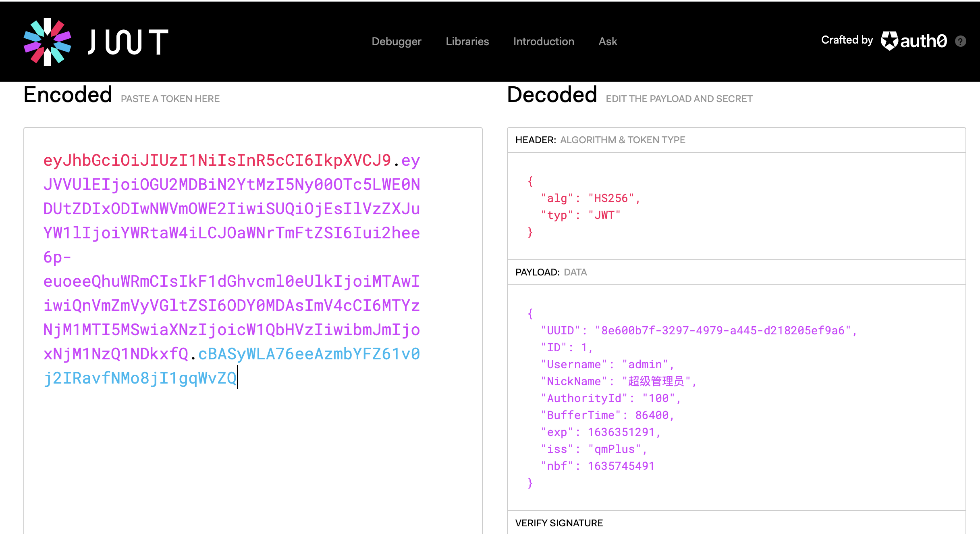Go to the Introduction page
980x534 pixels.
543,41
